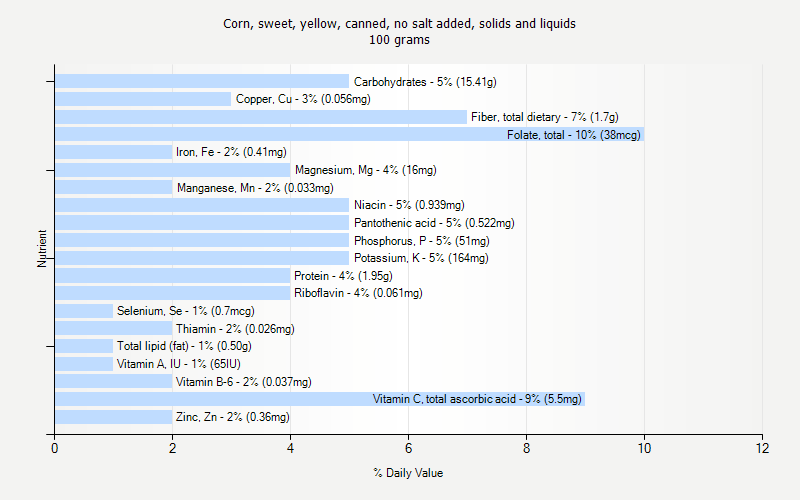Click the Potassium, K label
Viewport: 800px width, 500px height.
coord(421,258)
